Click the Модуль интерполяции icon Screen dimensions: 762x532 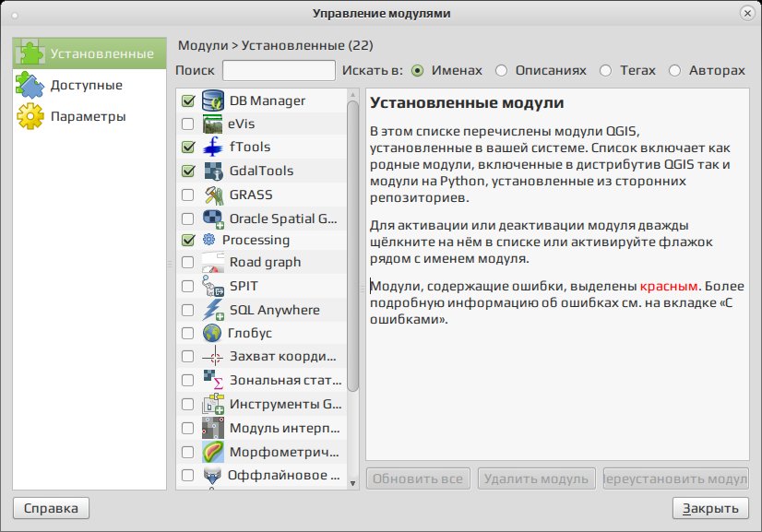[x=213, y=428]
